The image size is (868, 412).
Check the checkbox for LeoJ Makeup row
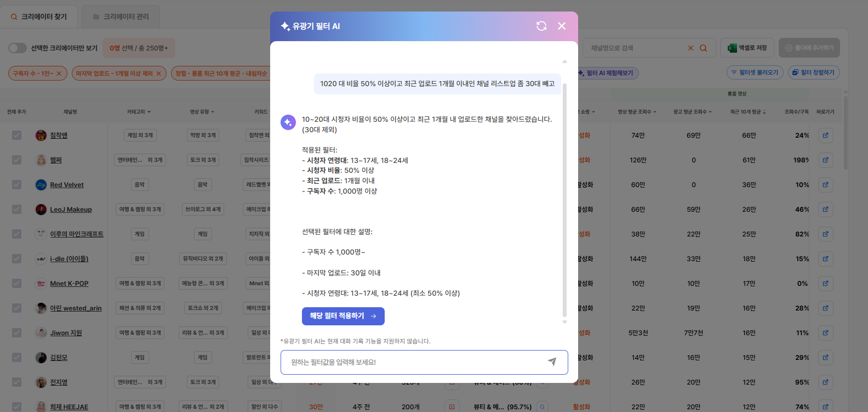(x=17, y=210)
